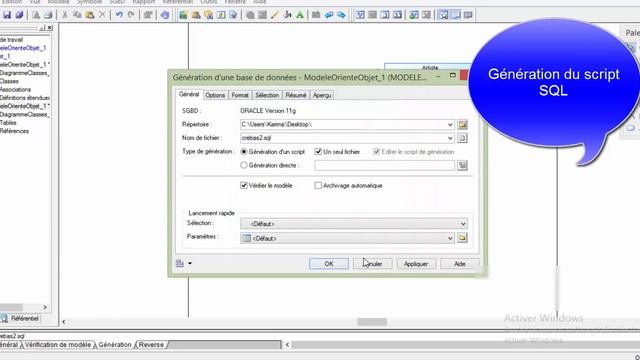Click the diagram canvas's left scroll arrow
640x360 pixels.
[x=64, y=322]
